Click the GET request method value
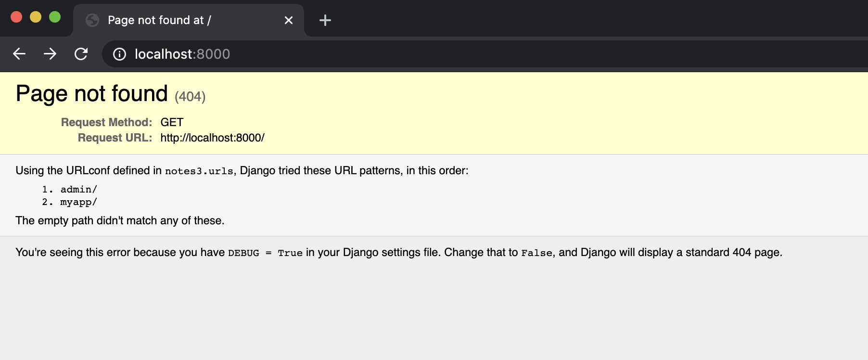This screenshot has width=868, height=360. click(x=172, y=122)
